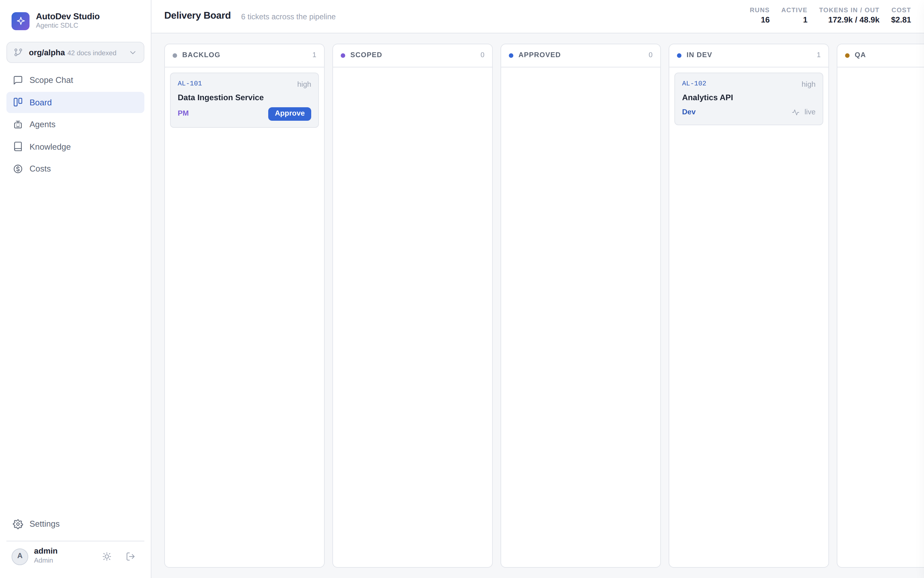This screenshot has width=924, height=578.
Task: Click the ACTIVE 1 stat
Action: coord(794,15)
